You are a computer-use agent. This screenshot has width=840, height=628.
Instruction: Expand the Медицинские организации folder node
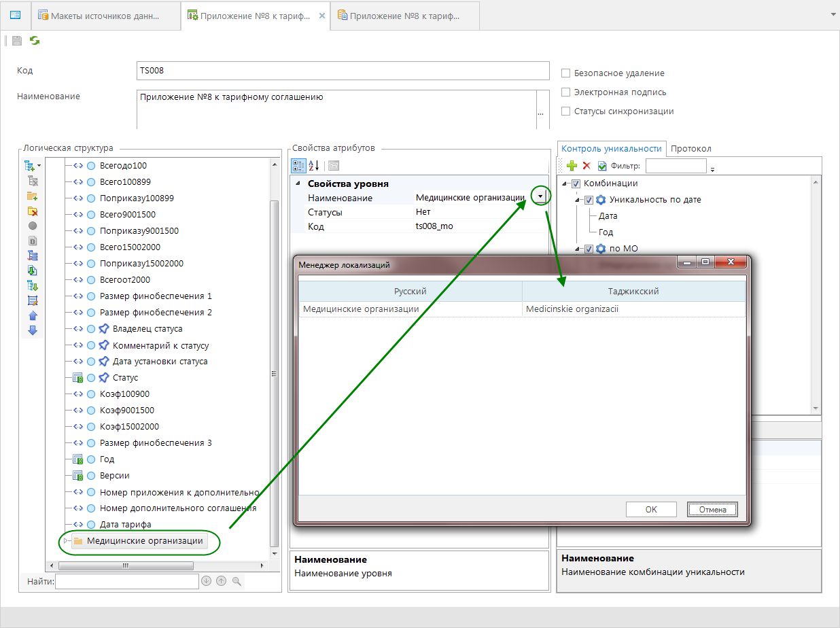click(66, 541)
